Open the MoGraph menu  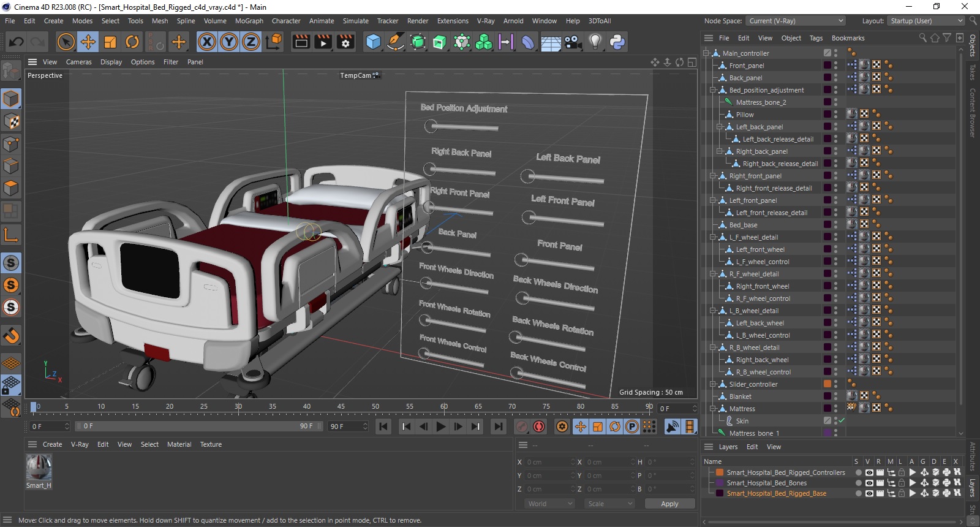[249, 21]
